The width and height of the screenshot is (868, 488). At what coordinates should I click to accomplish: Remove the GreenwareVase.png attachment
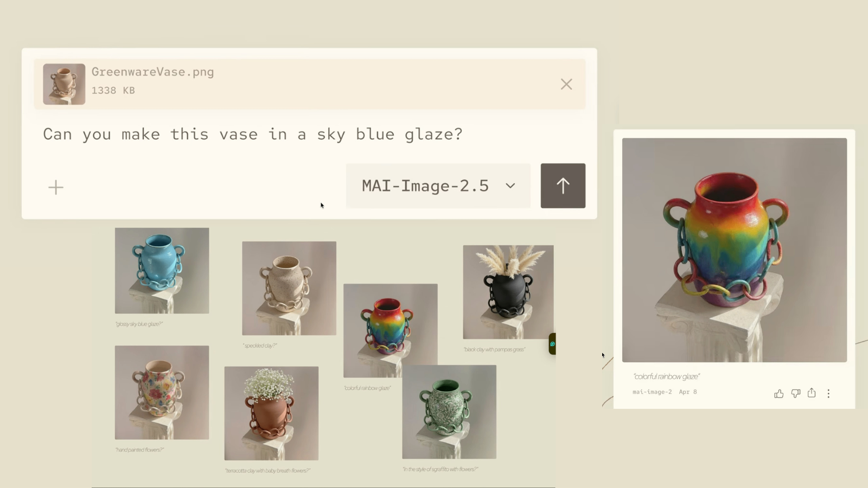[566, 84]
